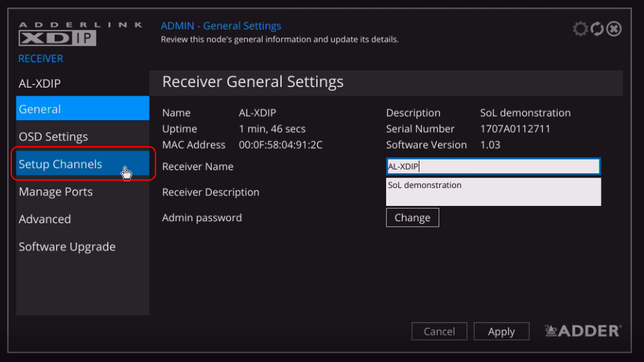This screenshot has height=362, width=644.
Task: Click the RECEIVER label under logo
Action: click(41, 58)
